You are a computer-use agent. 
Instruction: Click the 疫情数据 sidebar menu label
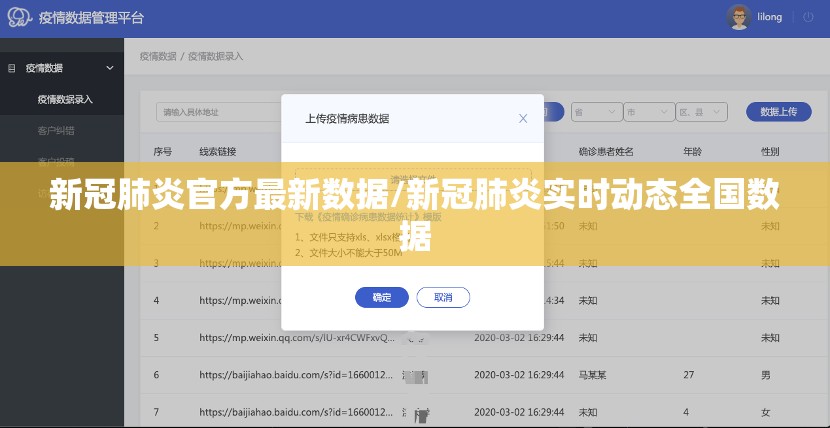44,68
